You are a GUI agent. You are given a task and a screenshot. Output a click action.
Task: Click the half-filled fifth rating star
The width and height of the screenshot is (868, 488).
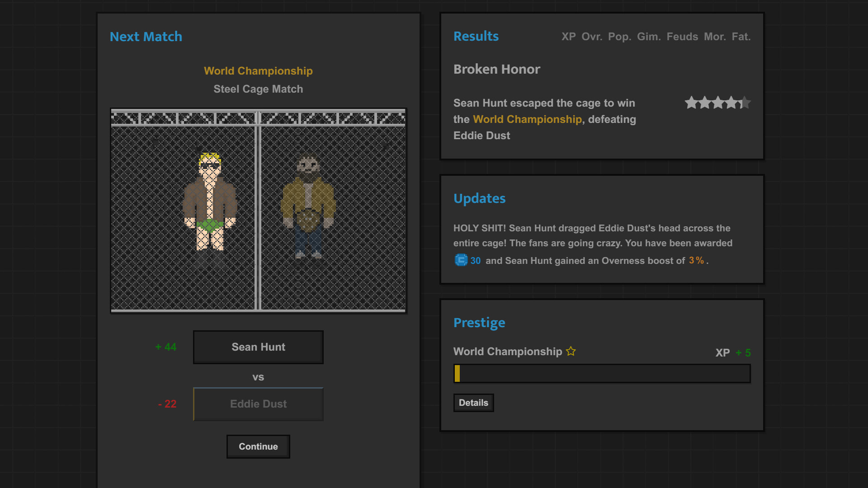744,103
